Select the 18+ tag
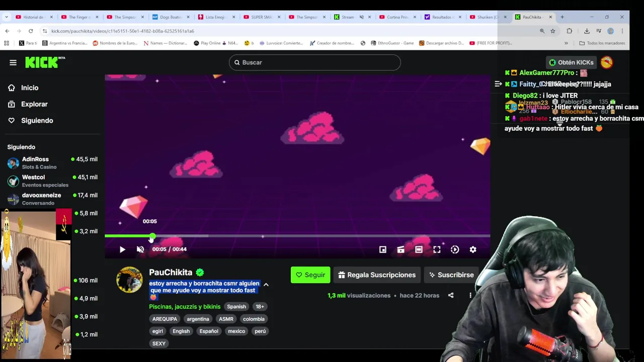The height and width of the screenshot is (362, 644). (260, 307)
